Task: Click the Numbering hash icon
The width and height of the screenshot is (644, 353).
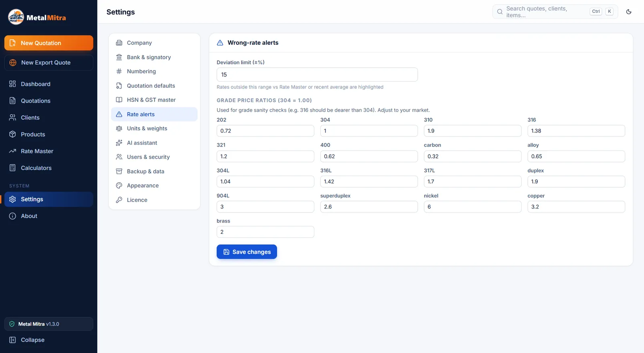Action: tap(119, 71)
